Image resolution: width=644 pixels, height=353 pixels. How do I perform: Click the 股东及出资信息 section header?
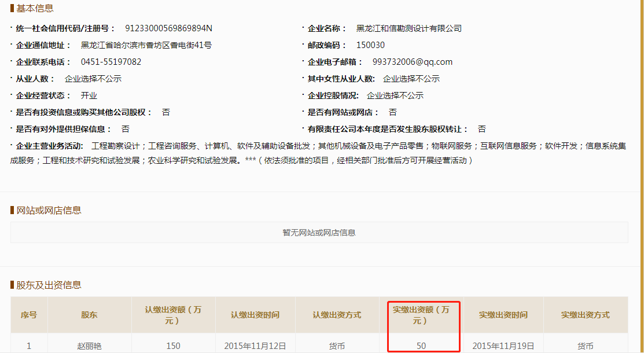[x=49, y=285]
